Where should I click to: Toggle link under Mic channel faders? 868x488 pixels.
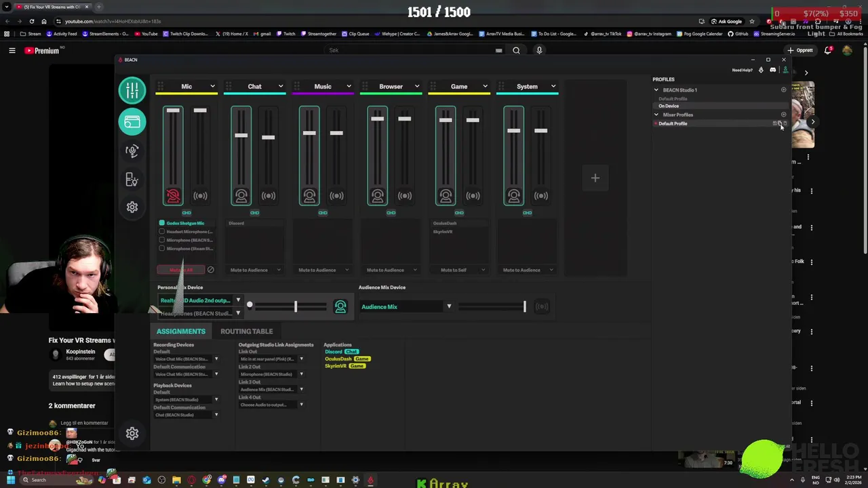pos(186,213)
